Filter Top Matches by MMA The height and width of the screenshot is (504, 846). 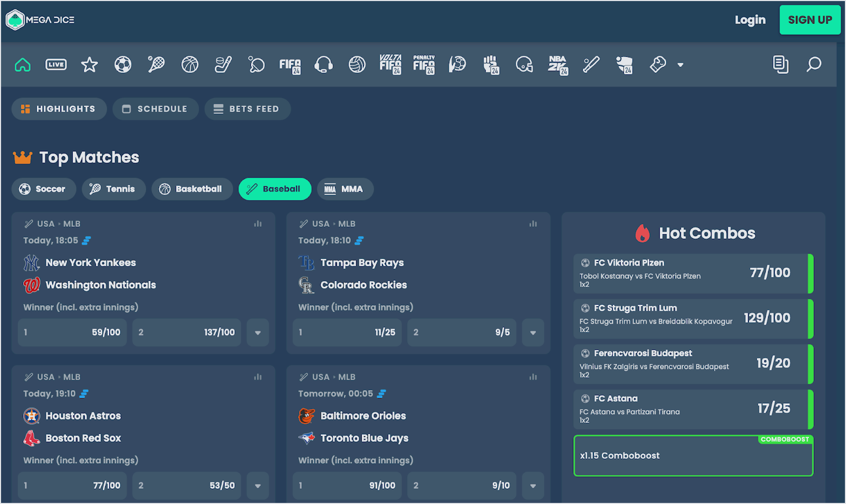(x=345, y=189)
